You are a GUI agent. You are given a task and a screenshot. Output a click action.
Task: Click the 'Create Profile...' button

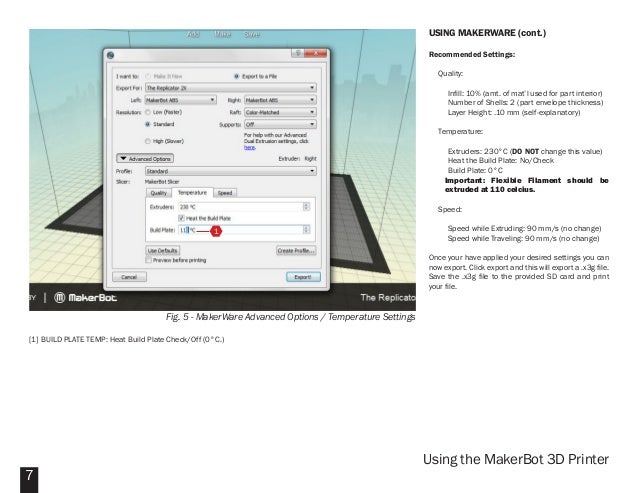tap(296, 251)
